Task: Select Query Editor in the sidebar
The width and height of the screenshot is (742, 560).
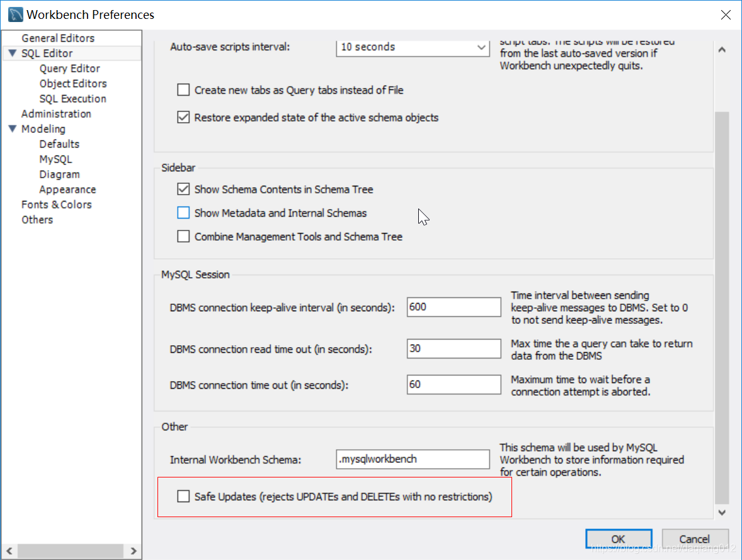Action: [69, 68]
